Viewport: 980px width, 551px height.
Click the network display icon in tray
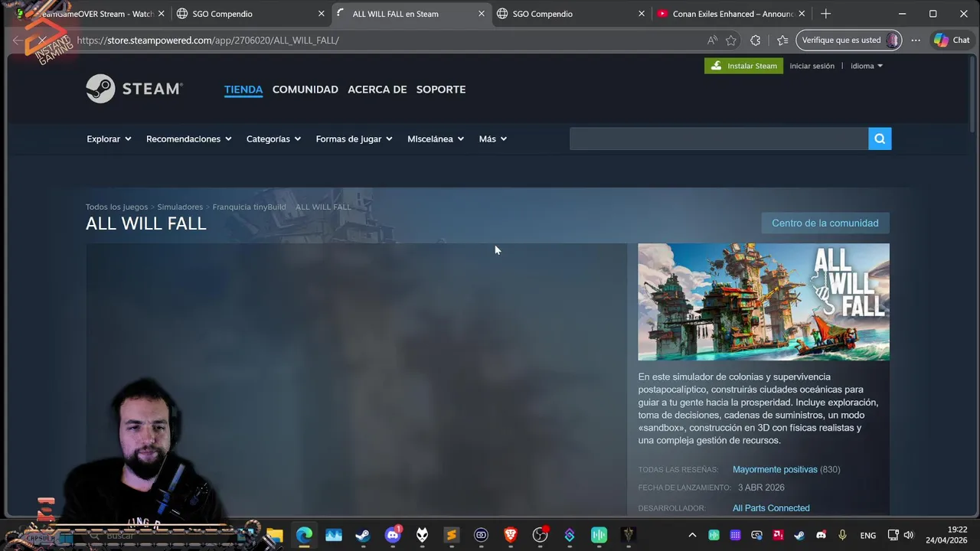pos(893,535)
